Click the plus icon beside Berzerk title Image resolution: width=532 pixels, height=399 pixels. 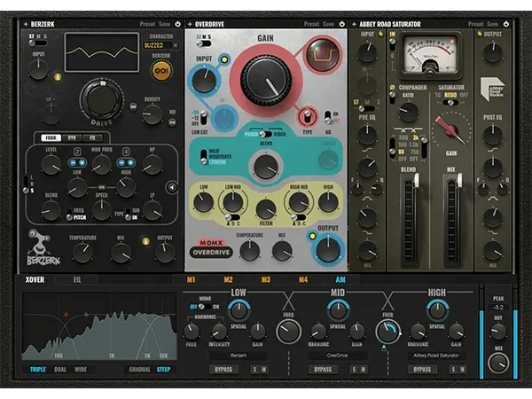(26, 24)
